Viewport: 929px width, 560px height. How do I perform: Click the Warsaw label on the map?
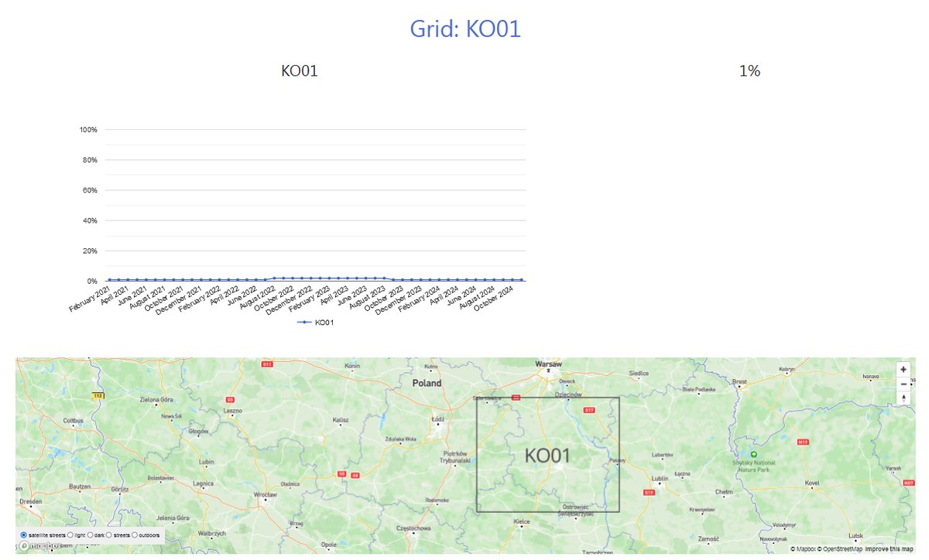click(x=550, y=364)
